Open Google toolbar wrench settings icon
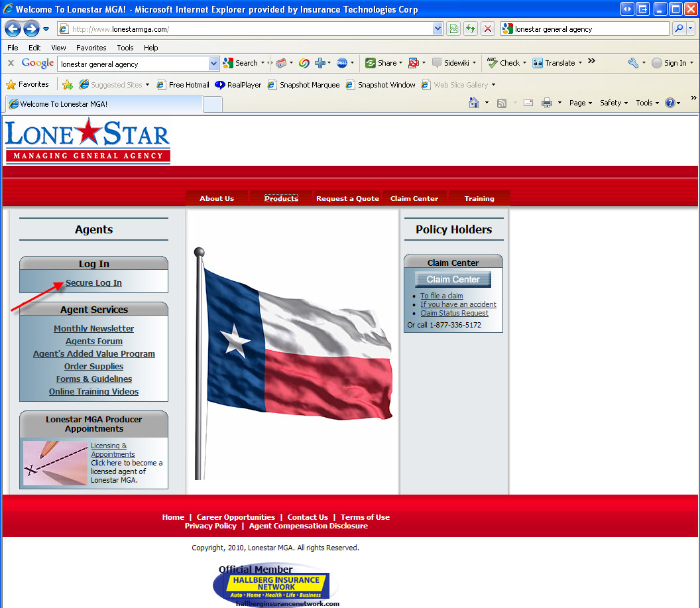The height and width of the screenshot is (608, 700). tap(633, 64)
